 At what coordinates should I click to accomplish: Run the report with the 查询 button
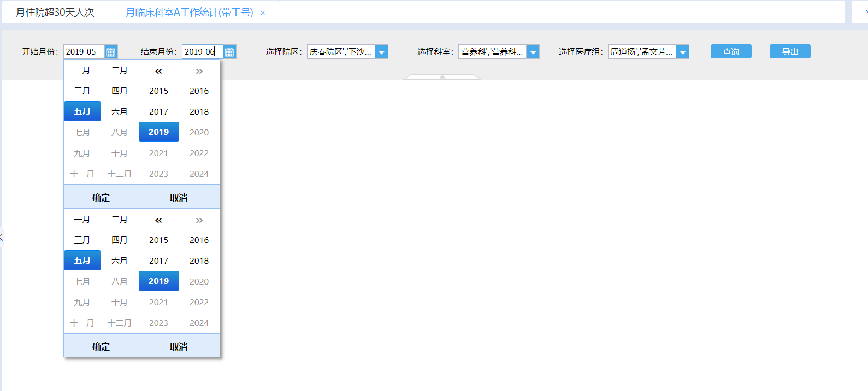click(x=731, y=51)
